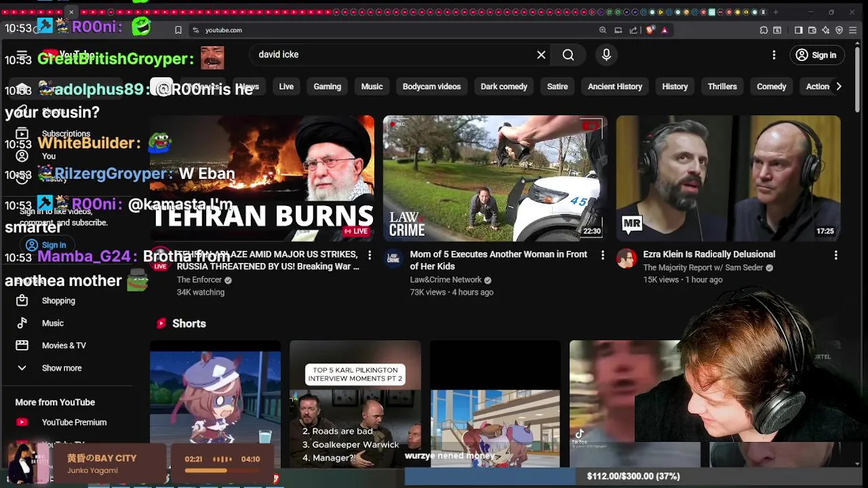The image size is (868, 488).
Task: Click Sign in button at top right
Action: 816,55
